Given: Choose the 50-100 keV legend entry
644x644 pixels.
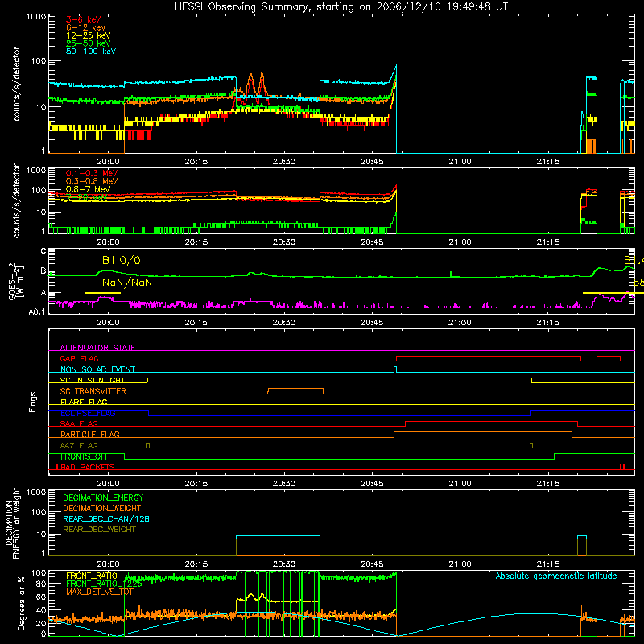Looking at the screenshot, I should [x=91, y=52].
